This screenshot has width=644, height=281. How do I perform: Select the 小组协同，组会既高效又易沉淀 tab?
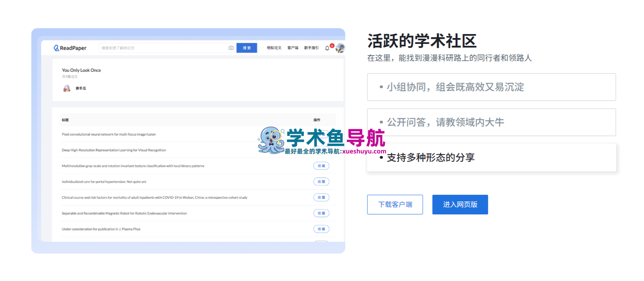click(491, 87)
